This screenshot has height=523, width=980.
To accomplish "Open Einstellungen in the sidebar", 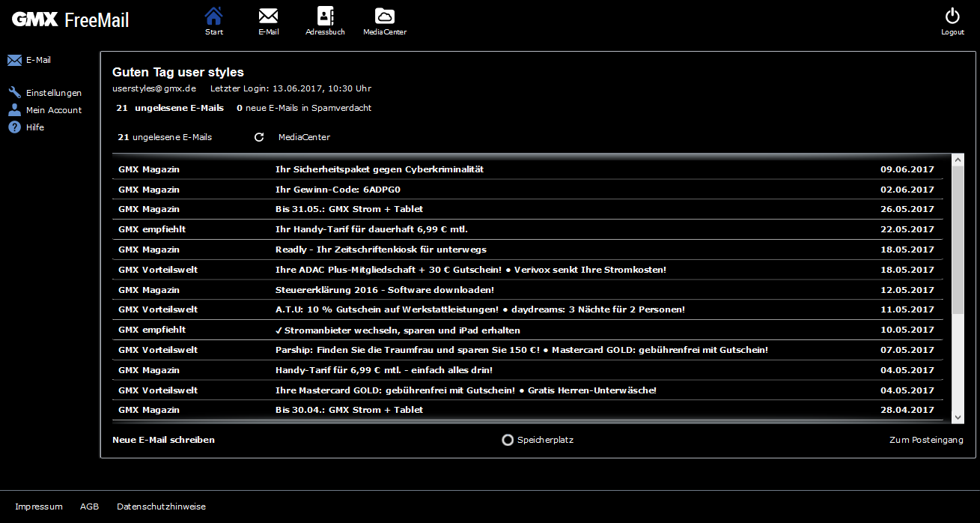I will coord(54,93).
